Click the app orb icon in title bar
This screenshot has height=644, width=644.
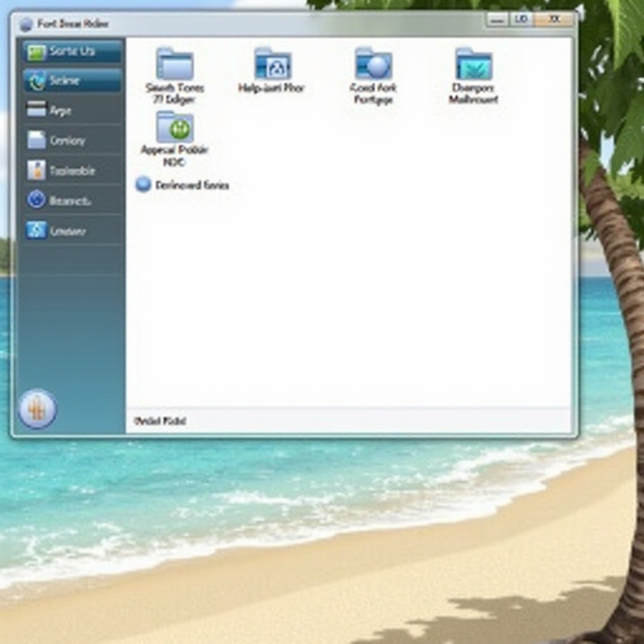pyautogui.click(x=26, y=25)
